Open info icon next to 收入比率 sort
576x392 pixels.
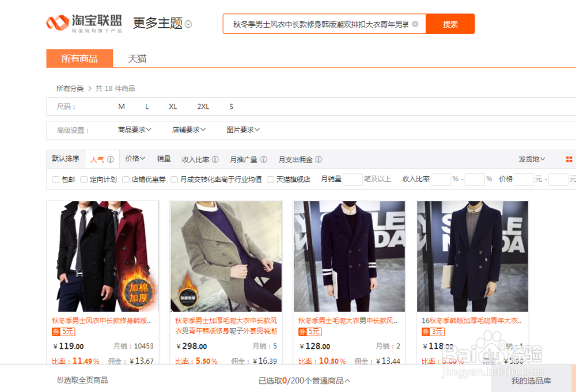click(215, 159)
